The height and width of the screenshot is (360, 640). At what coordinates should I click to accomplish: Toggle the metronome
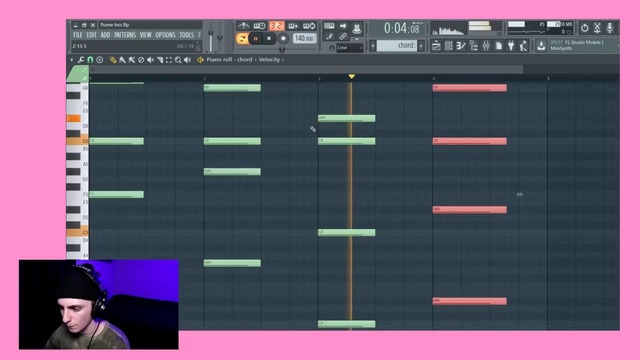(243, 26)
